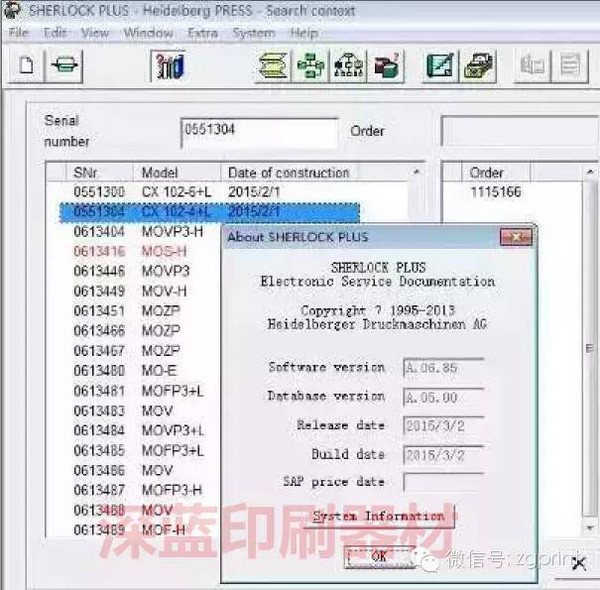The image size is (600, 590).
Task: Open the drawing diagram toolbar icon
Action: [x=440, y=66]
